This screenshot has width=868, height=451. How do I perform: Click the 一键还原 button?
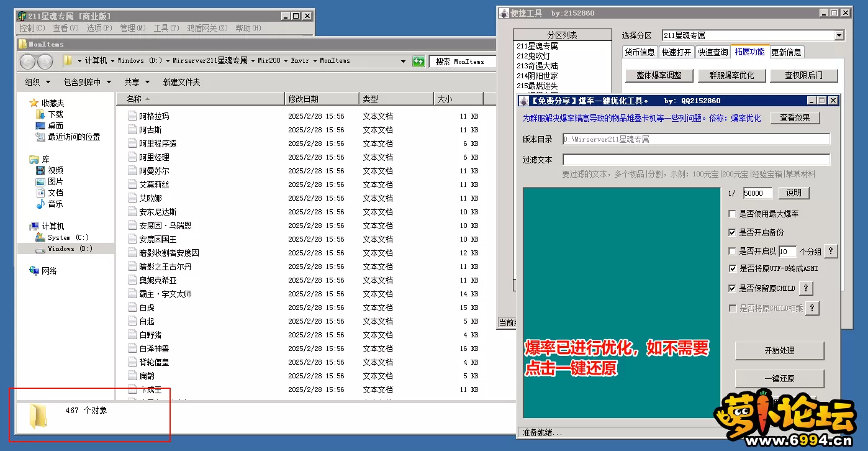(x=779, y=378)
